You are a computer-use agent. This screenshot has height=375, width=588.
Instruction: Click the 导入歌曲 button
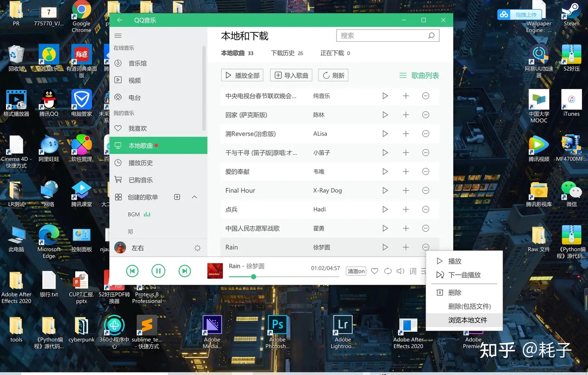tap(291, 75)
